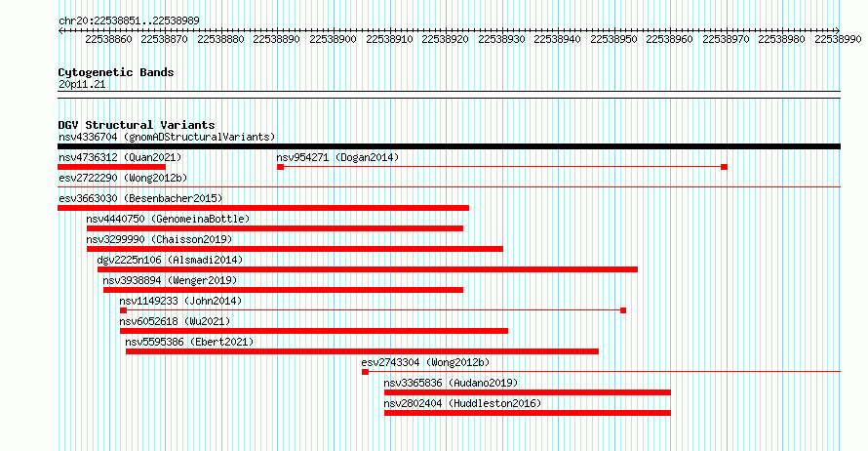
Task: Select the nsv6052618 red variant bar
Action: click(314, 331)
